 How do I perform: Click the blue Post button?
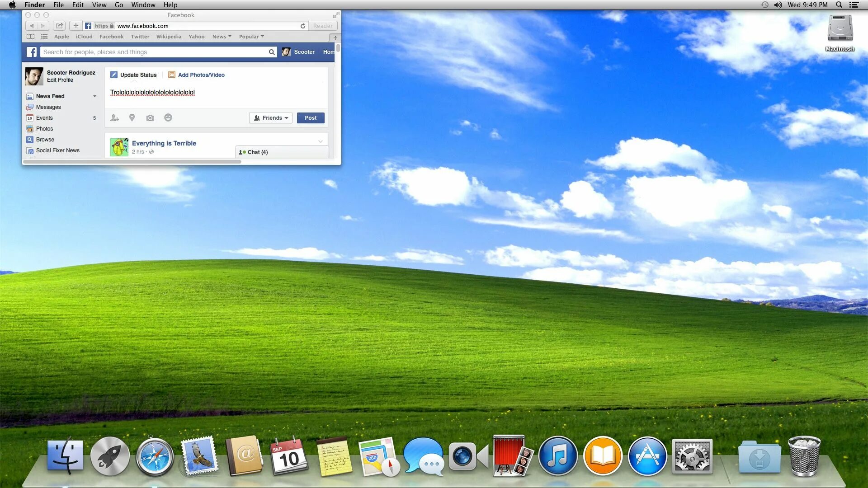coord(311,118)
